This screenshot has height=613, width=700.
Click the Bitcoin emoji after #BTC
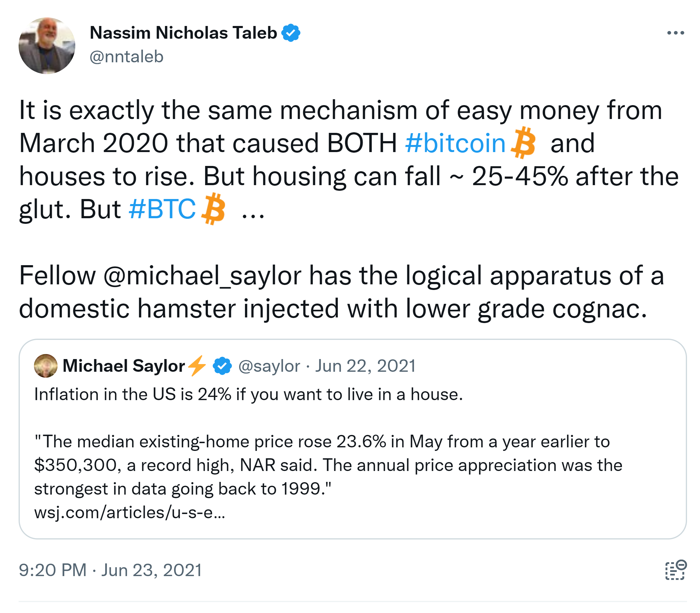point(213,209)
